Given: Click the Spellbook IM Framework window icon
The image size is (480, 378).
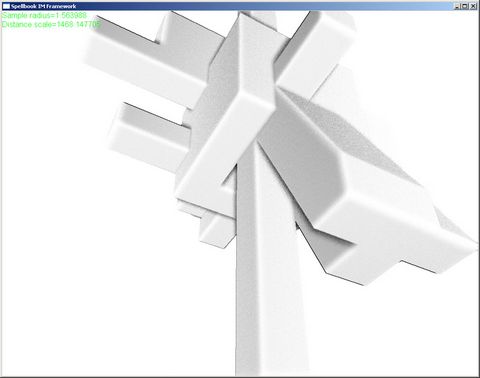Looking at the screenshot, I should [x=6, y=6].
